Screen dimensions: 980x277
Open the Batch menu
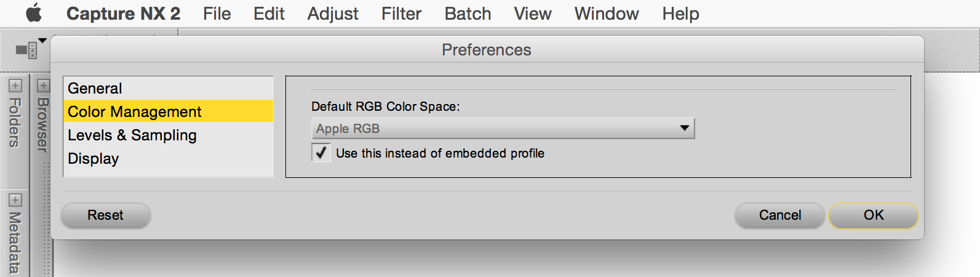pos(468,14)
